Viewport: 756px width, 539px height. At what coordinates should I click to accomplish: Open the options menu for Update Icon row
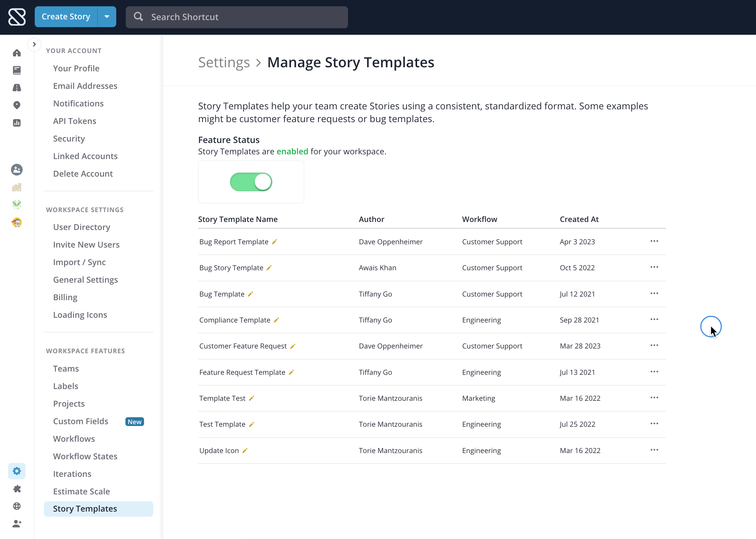point(654,450)
